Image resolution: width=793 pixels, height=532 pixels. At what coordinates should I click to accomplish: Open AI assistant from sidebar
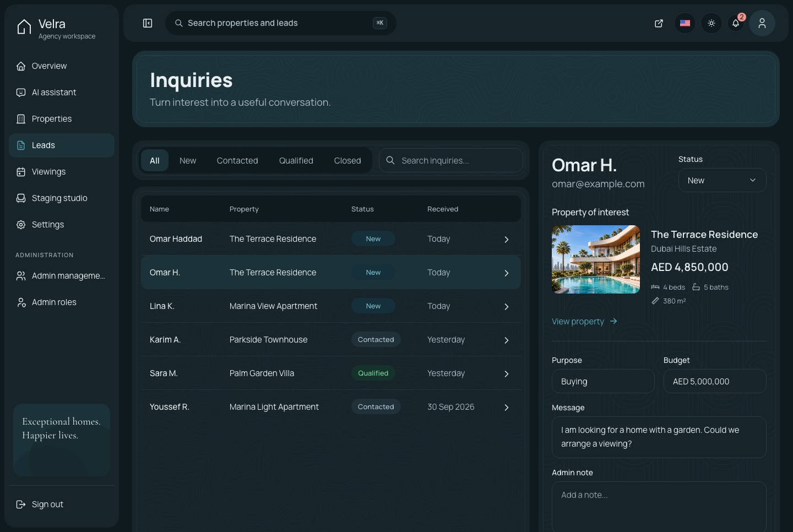click(62, 93)
